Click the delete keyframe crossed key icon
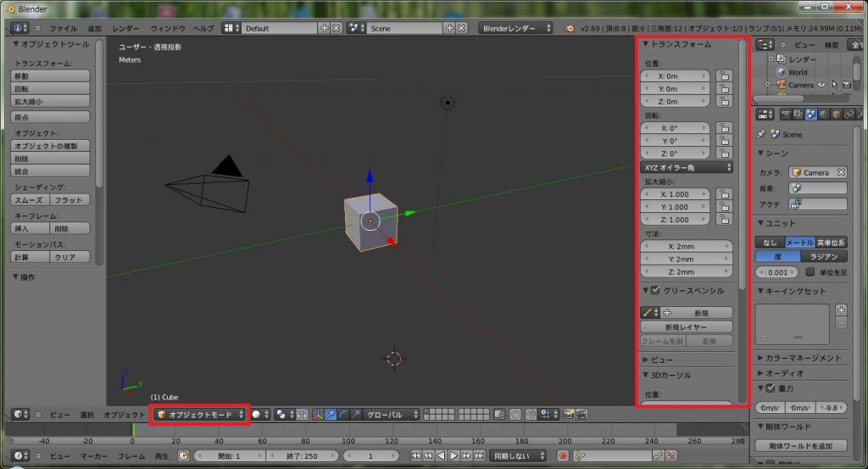This screenshot has width=868, height=469. click(671, 455)
